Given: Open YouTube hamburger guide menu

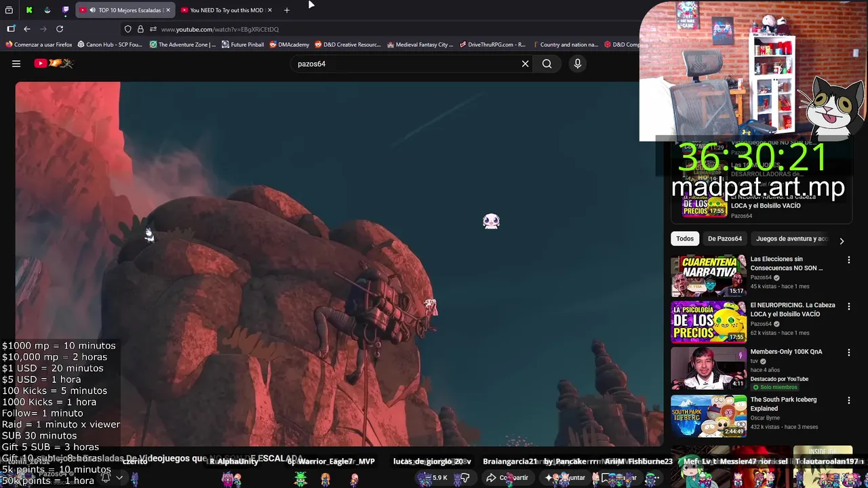Looking at the screenshot, I should [x=16, y=64].
